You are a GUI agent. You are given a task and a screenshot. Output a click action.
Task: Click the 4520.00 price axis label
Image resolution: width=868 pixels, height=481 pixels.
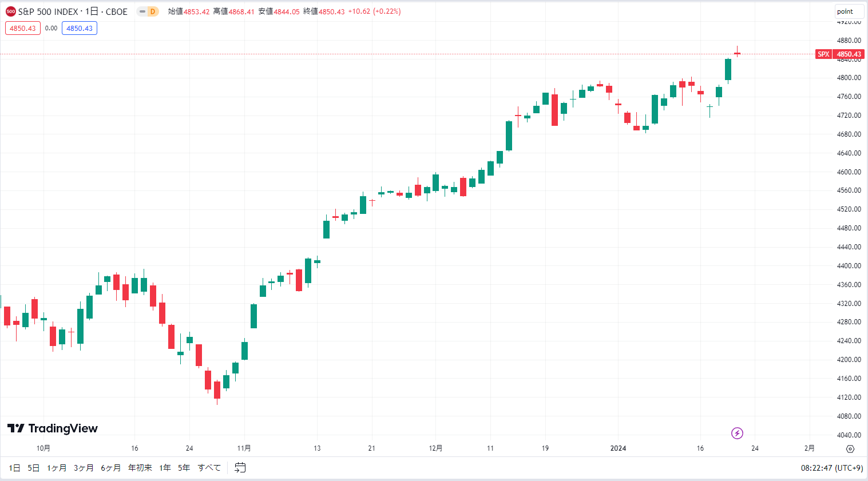(x=849, y=209)
